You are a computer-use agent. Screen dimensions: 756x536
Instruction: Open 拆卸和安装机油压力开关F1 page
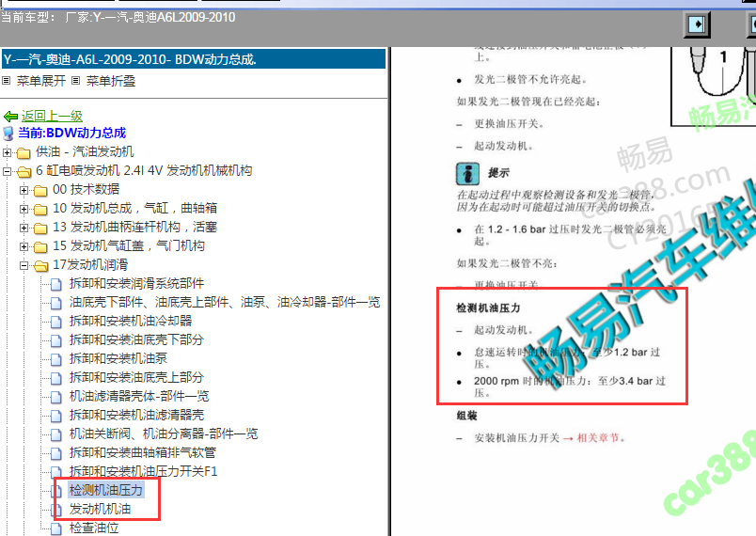pyautogui.click(x=143, y=471)
